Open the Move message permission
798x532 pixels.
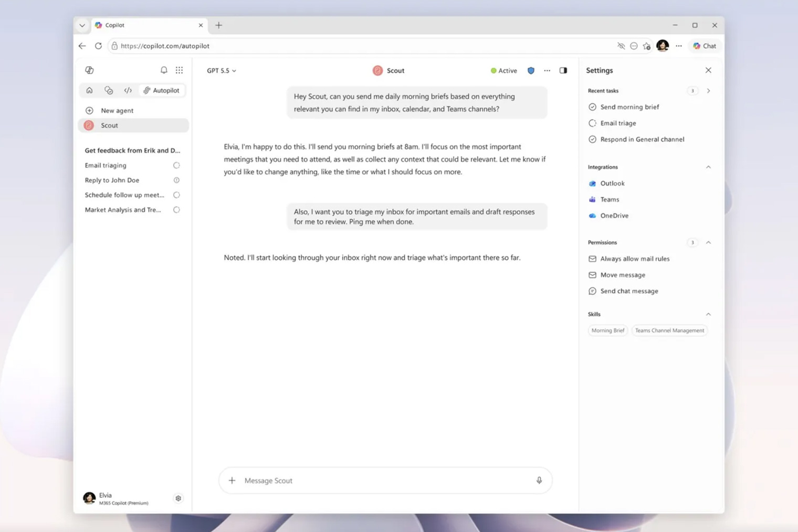click(617, 275)
